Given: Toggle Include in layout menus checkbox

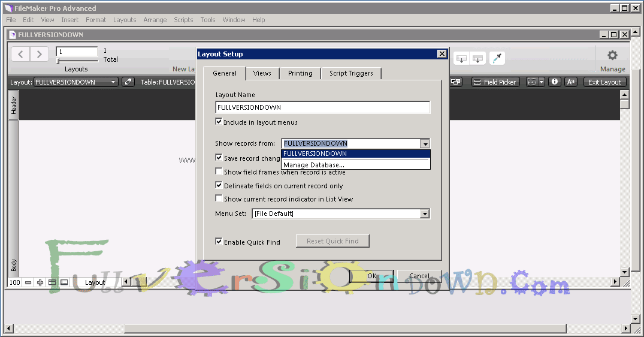Looking at the screenshot, I should point(219,122).
